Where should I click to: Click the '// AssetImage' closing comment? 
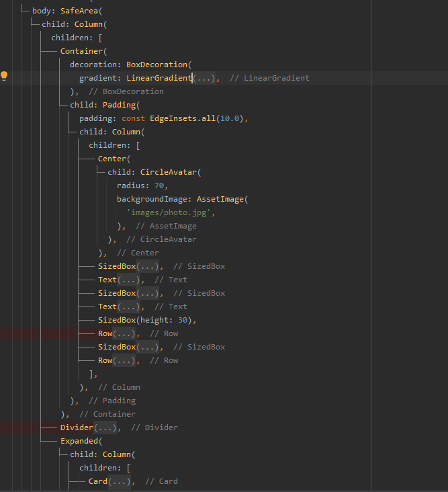pos(166,227)
